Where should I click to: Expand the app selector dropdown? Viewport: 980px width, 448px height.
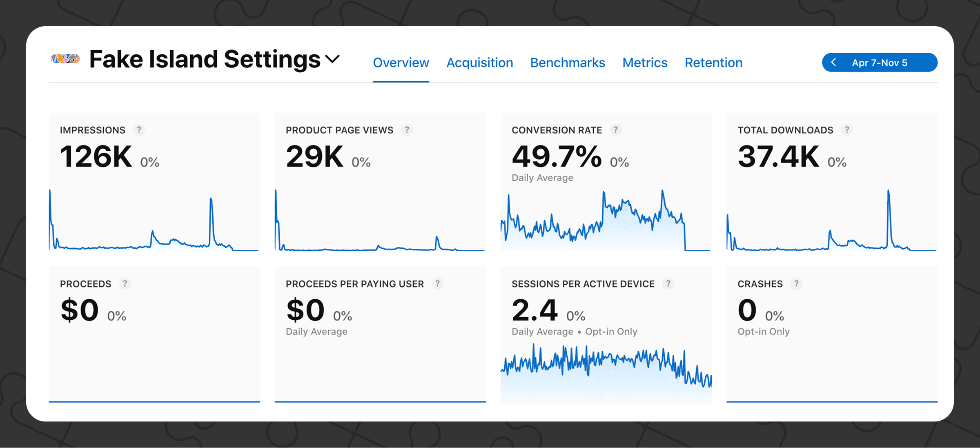333,59
